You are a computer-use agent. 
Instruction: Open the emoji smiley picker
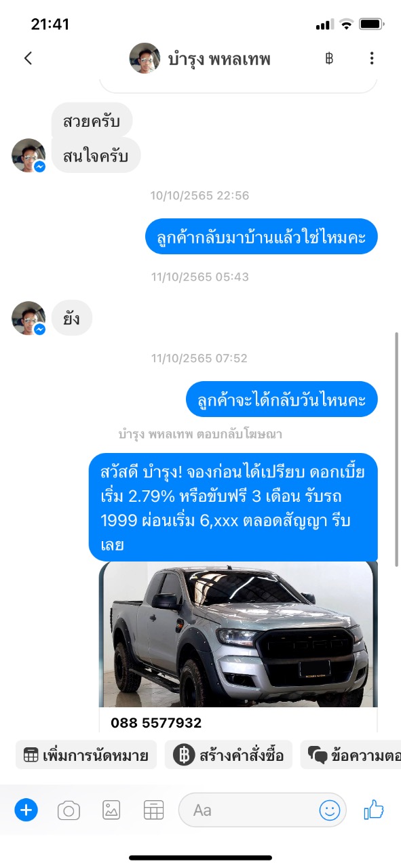click(x=330, y=810)
